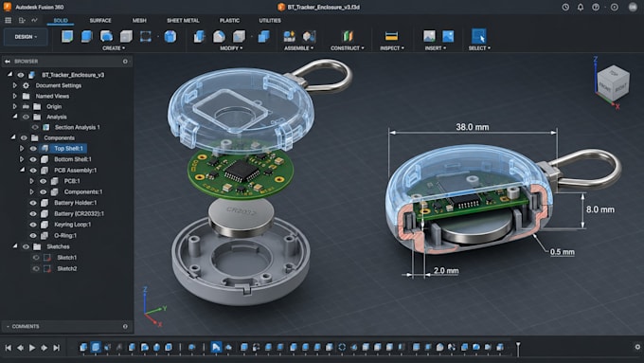Viewport: 644px width, 363px height.
Task: Hide the Battery Holder:1 component
Action: tap(33, 203)
